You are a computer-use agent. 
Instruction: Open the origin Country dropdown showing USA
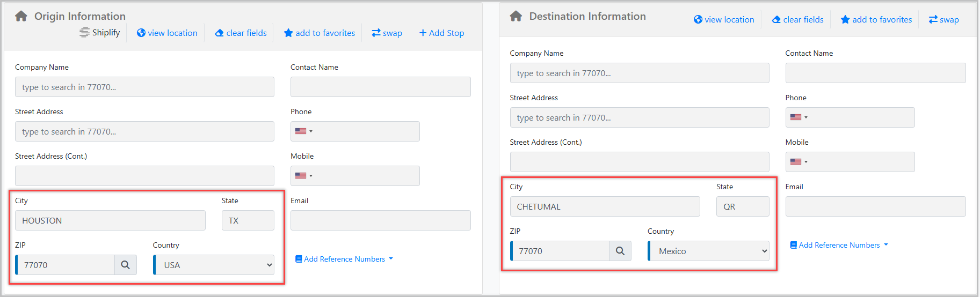[214, 265]
